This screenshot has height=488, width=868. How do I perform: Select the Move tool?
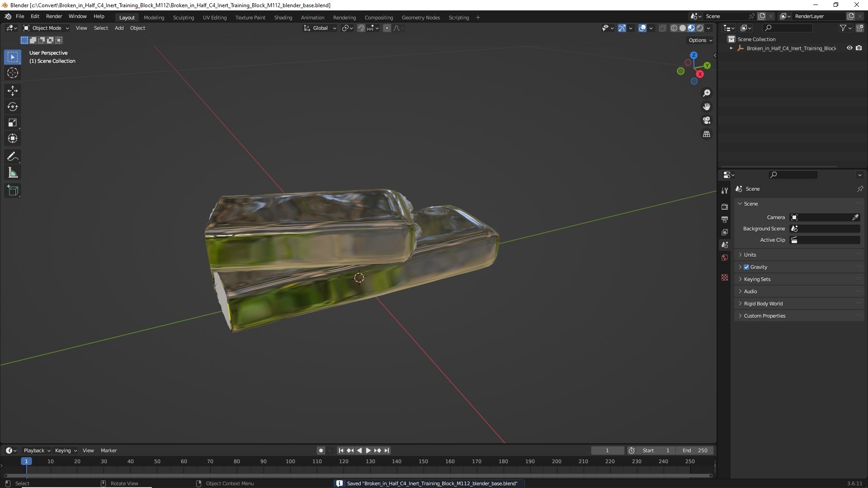(x=13, y=91)
